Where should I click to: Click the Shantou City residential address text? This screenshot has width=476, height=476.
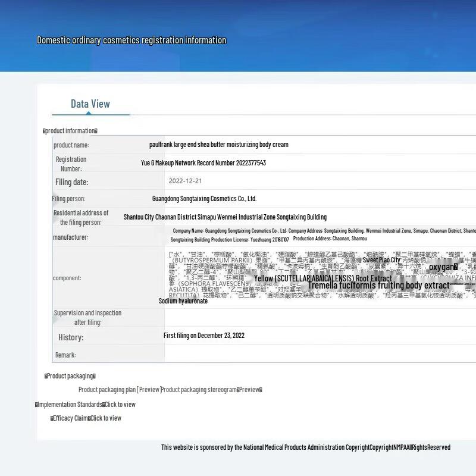(x=225, y=217)
